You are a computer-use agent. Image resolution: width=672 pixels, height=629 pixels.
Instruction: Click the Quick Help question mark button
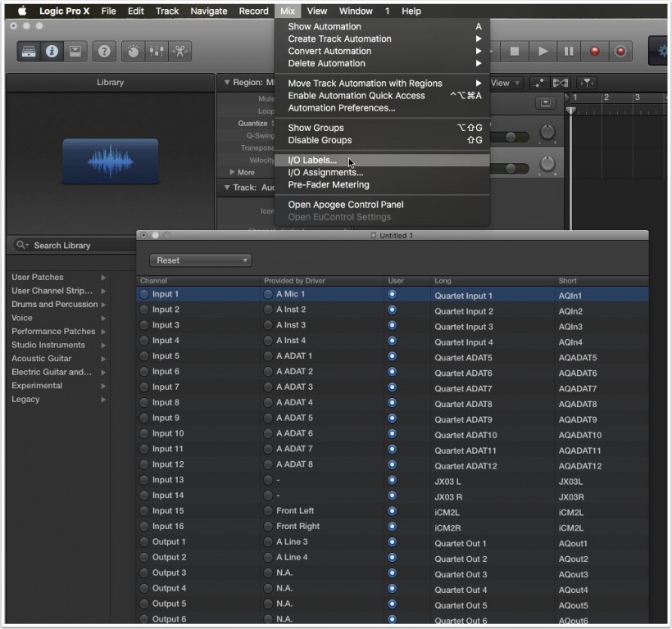point(104,52)
